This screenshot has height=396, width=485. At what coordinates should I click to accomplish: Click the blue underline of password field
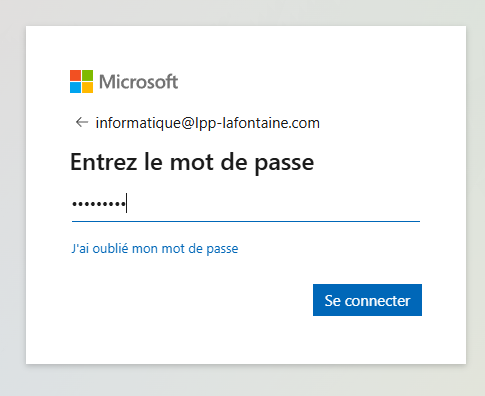[x=246, y=221]
